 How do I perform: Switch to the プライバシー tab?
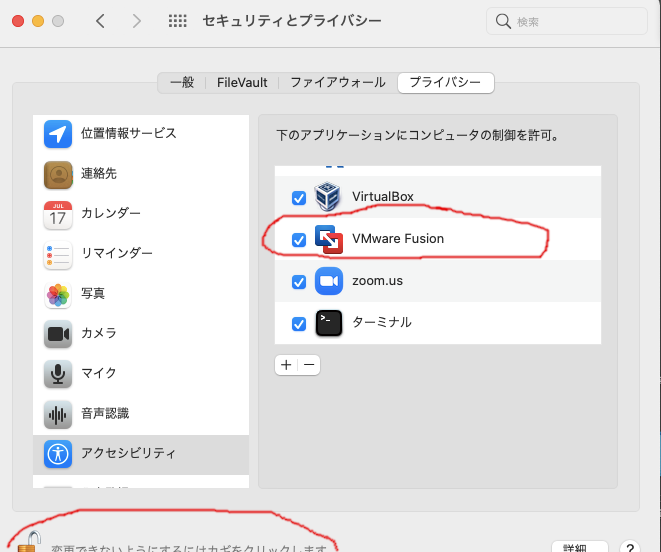[x=446, y=83]
